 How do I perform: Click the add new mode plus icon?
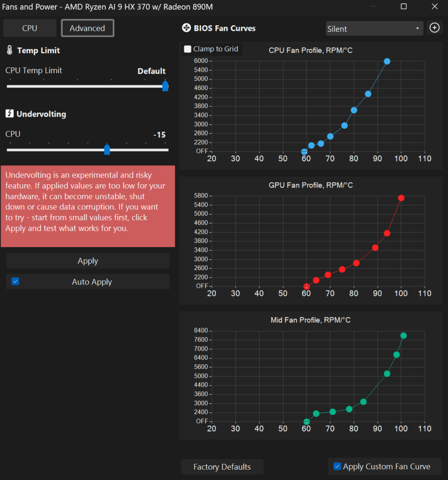[x=434, y=28]
